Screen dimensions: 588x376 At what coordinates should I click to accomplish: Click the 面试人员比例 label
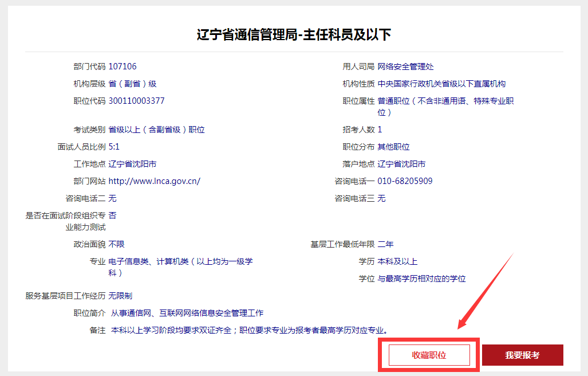pyautogui.click(x=81, y=147)
